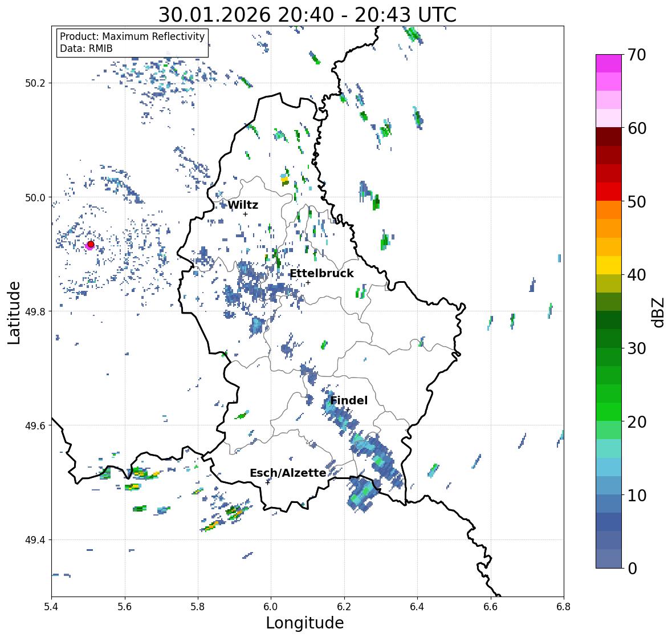This screenshot has width=672, height=637.
Task: Click the Wiltz station cross marker
Action: coord(245,214)
